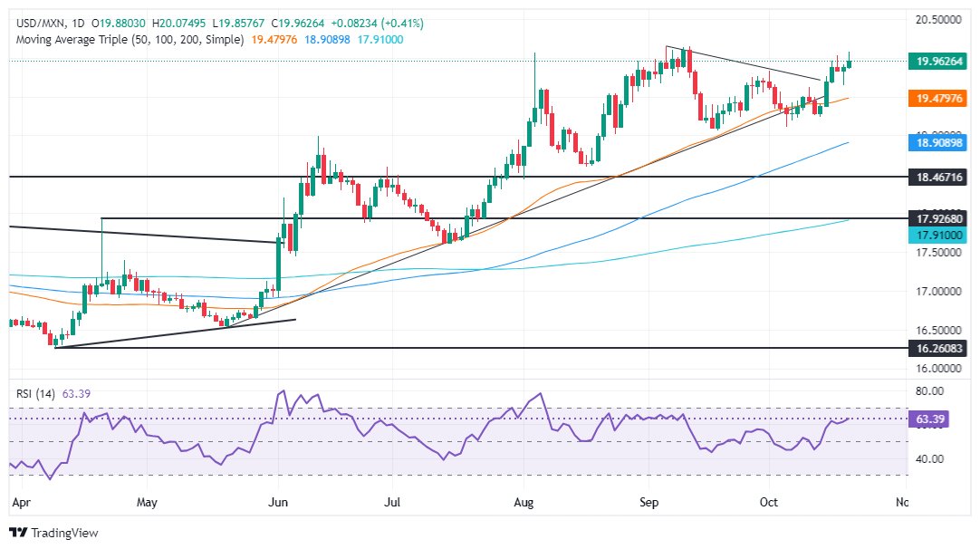The height and width of the screenshot is (549, 980).
Task: Open the Moving Average Triple indicator legend
Action: pos(130,39)
